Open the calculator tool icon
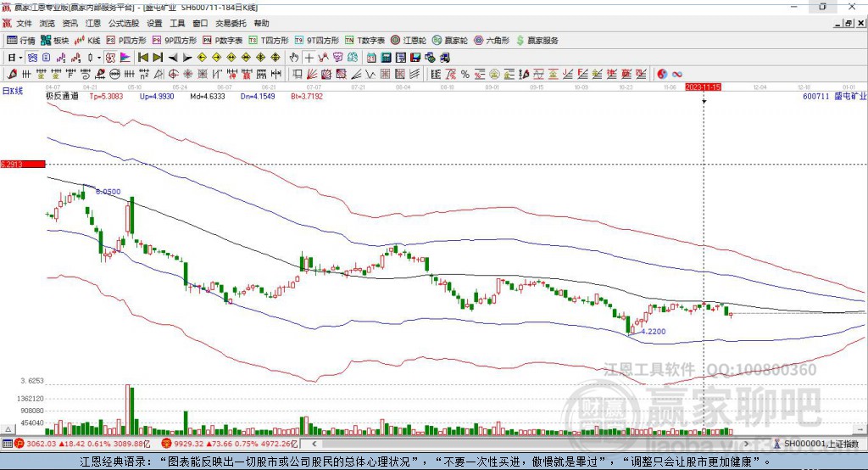The width and height of the screenshot is (868, 470). pos(386,58)
